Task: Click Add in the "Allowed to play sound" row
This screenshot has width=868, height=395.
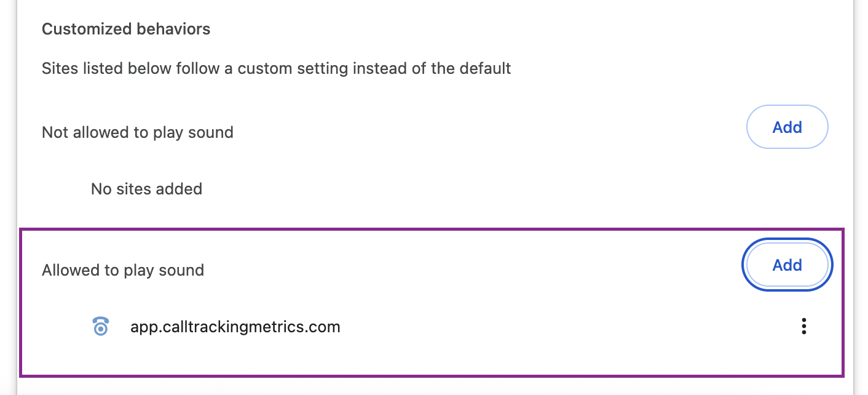Action: pyautogui.click(x=787, y=265)
